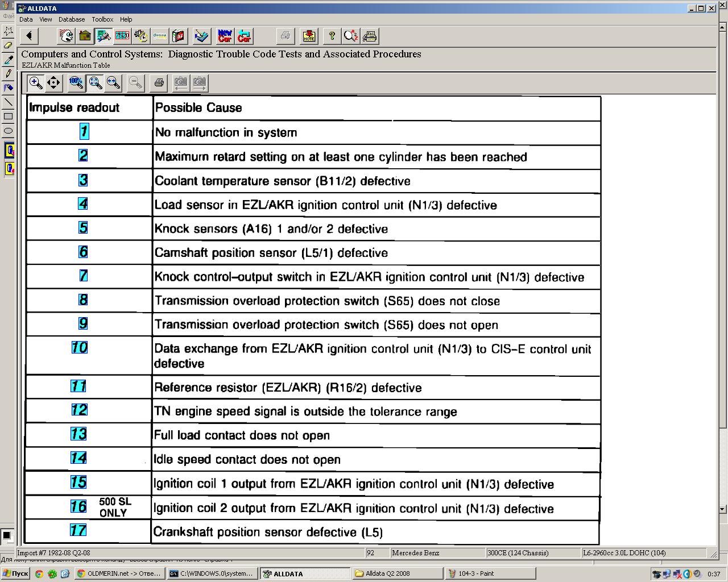
Task: Click the fit-to-window zoom icon
Action: (95, 83)
